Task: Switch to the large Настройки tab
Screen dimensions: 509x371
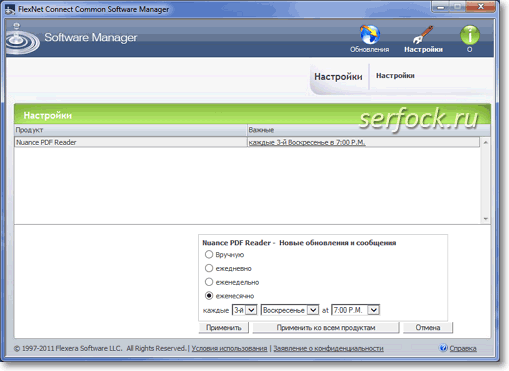Action: coord(338,77)
